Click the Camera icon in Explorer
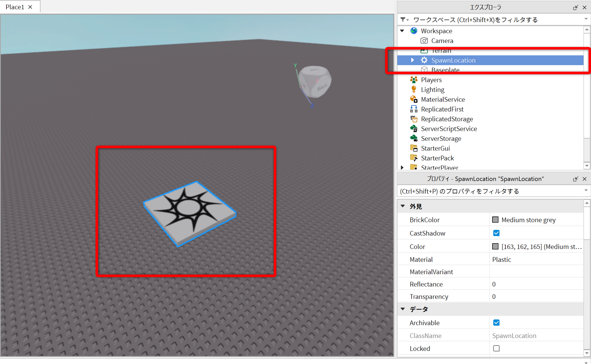Viewport: 591px width, 364px height. (x=424, y=41)
